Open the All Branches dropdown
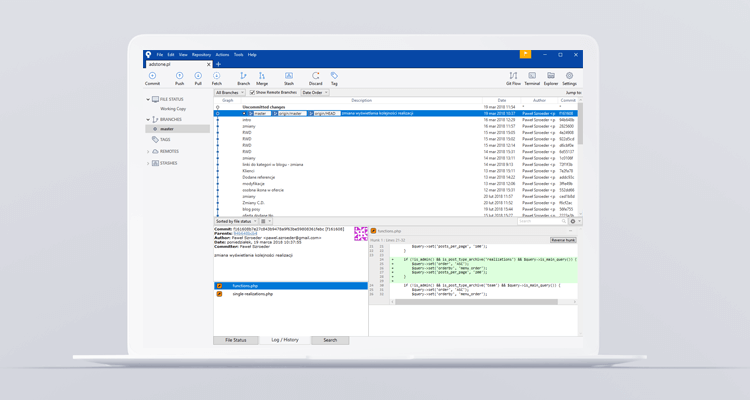 (x=230, y=92)
